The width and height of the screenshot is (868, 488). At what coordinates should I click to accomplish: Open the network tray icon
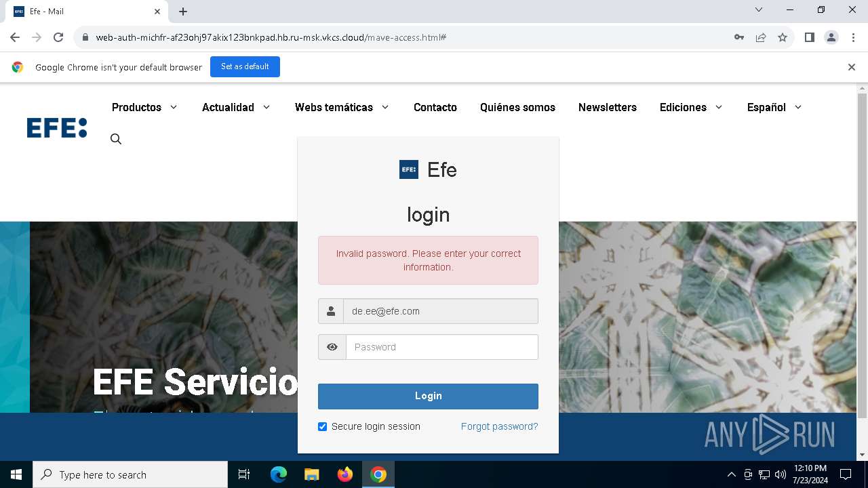tap(764, 474)
